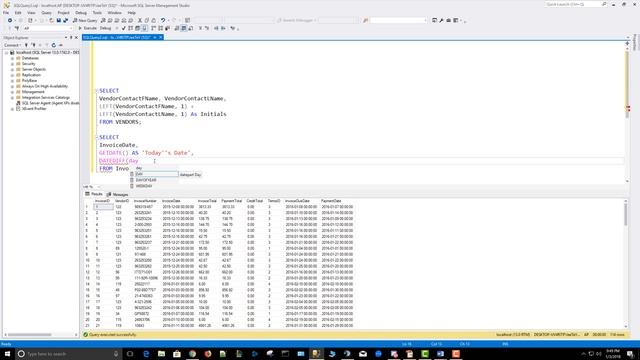Close the SQLQuery2.sql query tab
The height and width of the screenshot is (360, 640).
point(161,37)
